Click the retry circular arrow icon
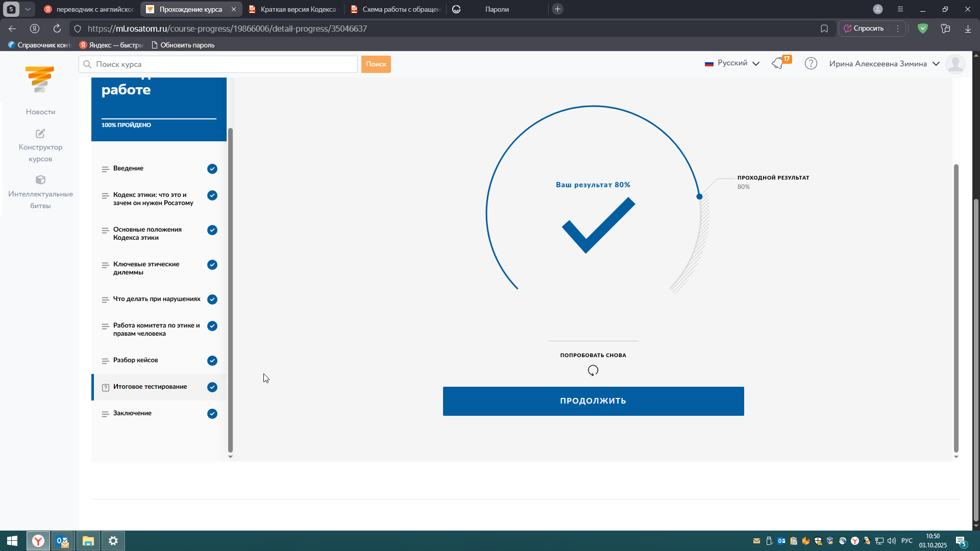 coord(593,370)
